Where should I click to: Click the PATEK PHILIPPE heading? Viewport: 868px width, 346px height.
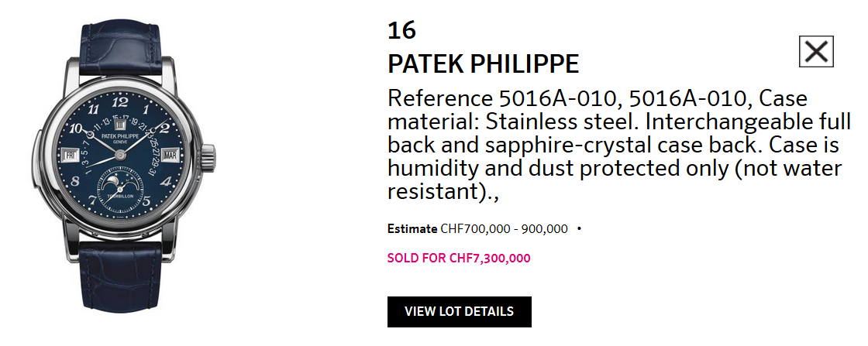point(483,64)
